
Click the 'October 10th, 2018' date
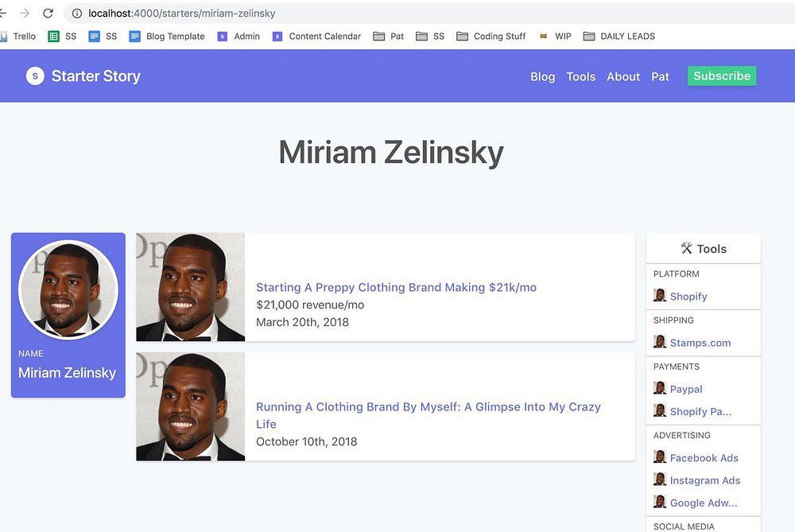[x=306, y=441]
